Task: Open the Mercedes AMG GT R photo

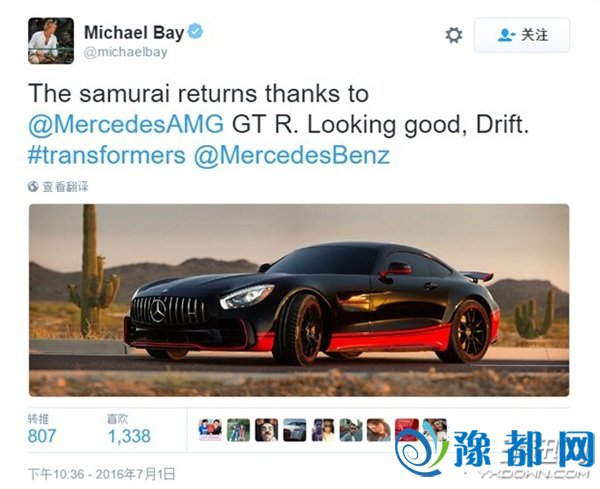Action: coord(299,300)
